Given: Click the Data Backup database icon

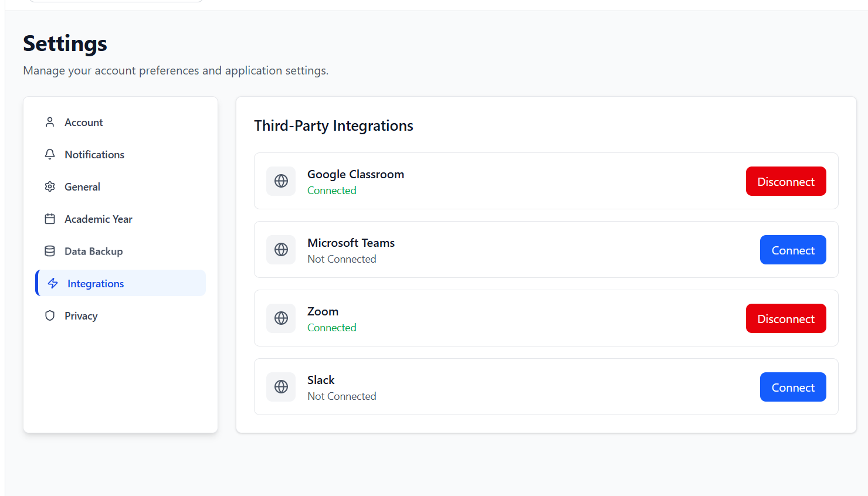Looking at the screenshot, I should click(x=50, y=251).
